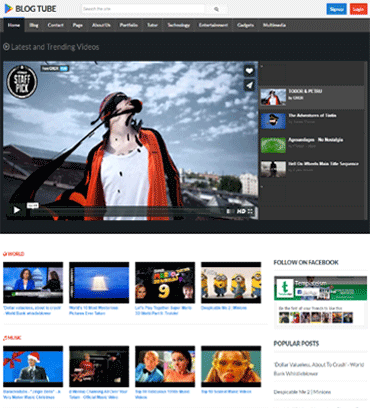Viewport: 370px width, 408px height.
Task: Play the featured video
Action: [x=17, y=210]
